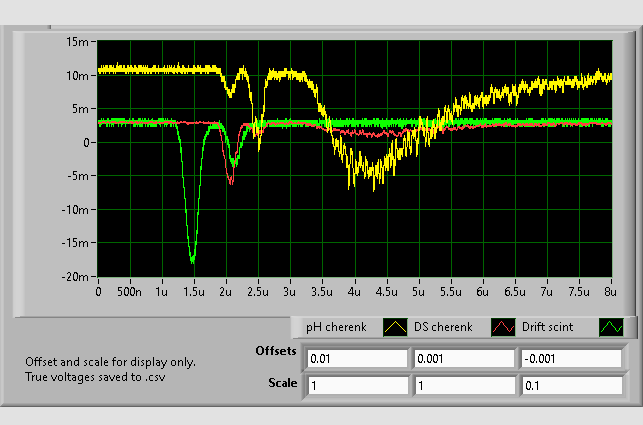
Task: Click the Drift scint offset field showing -0.001
Action: [x=569, y=358]
